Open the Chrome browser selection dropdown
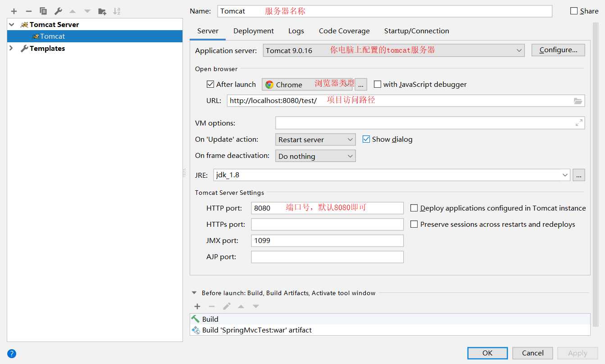 click(307, 85)
